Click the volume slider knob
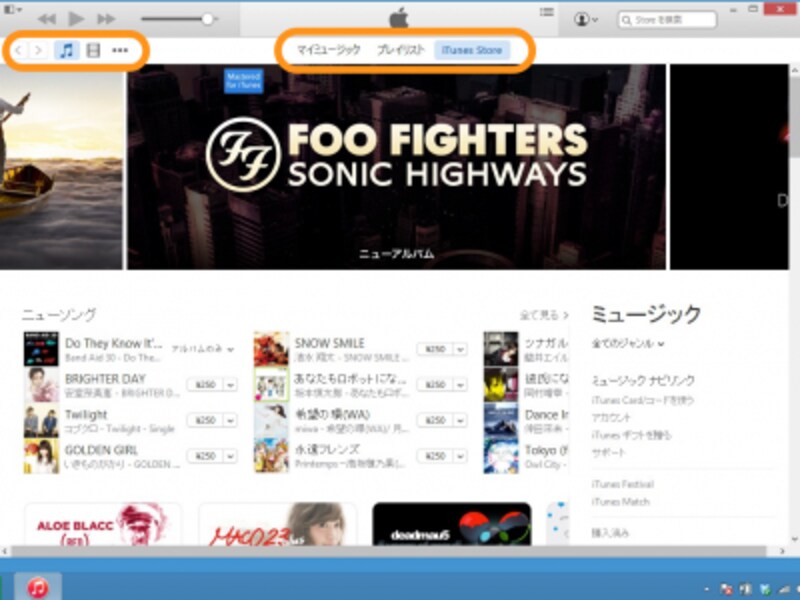 (207, 19)
